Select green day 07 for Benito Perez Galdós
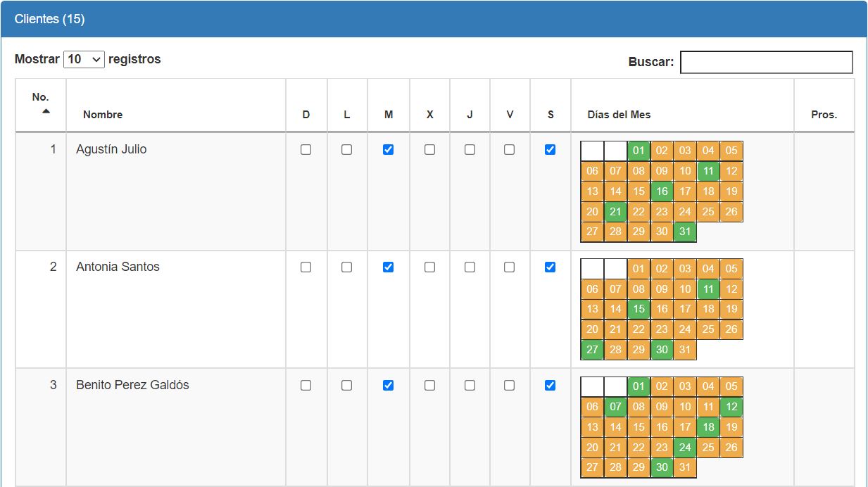The image size is (868, 487). click(x=615, y=407)
